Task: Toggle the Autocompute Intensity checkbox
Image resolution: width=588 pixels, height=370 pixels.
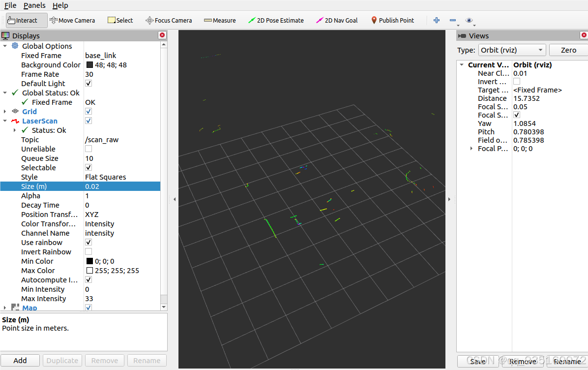Action: click(88, 279)
